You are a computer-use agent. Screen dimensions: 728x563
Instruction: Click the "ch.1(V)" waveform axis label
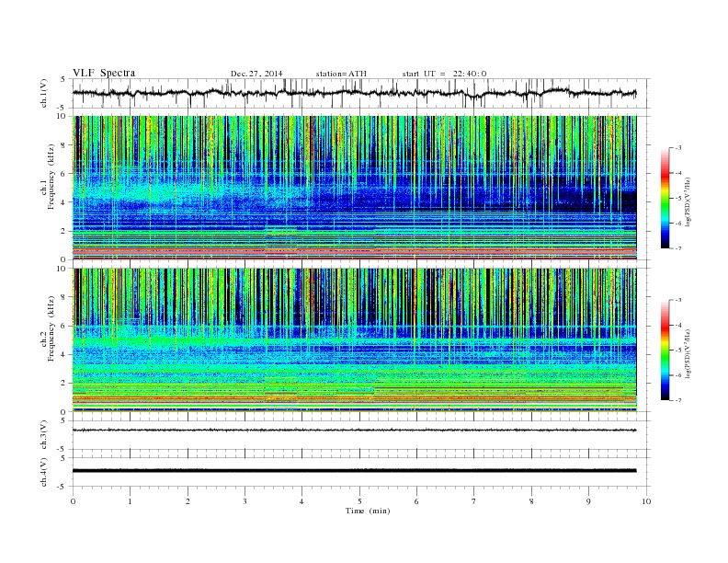click(44, 93)
